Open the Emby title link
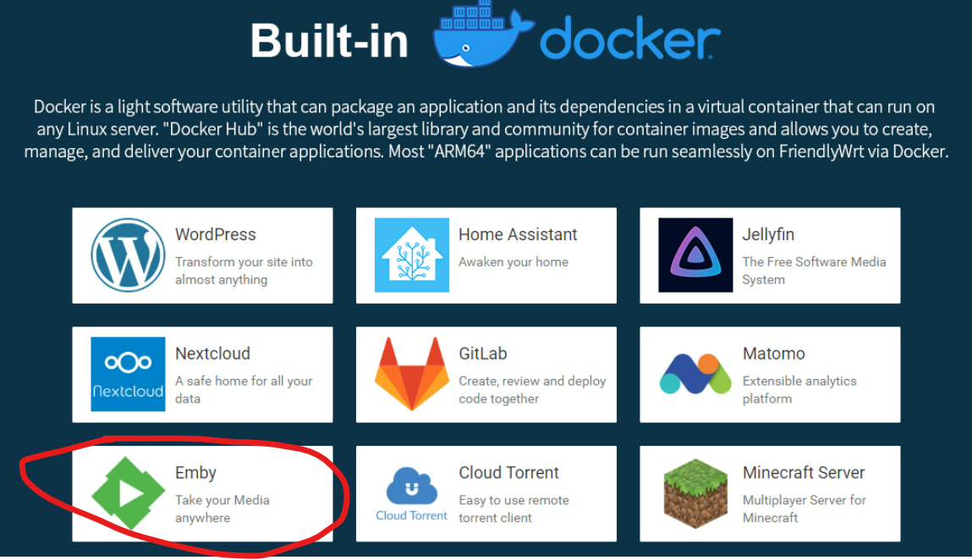Viewport: 972px width, 560px height. [x=195, y=473]
